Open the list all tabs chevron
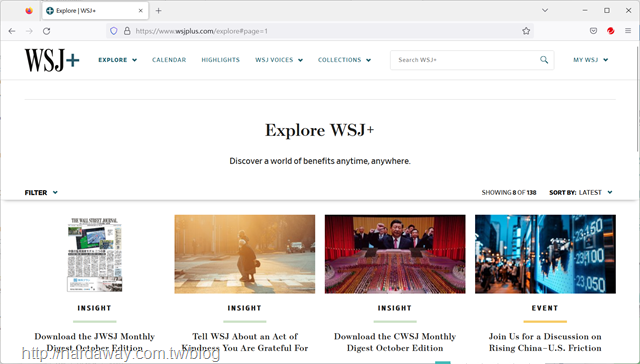The image size is (640, 364). [x=544, y=11]
